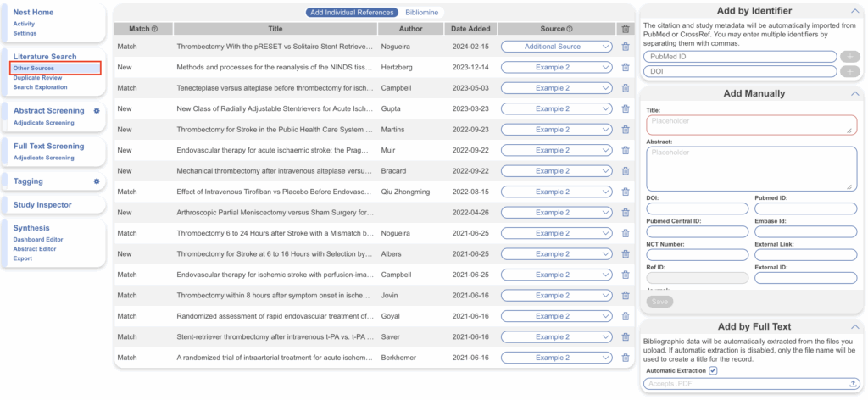Click the Abstract Screening settings gear
Viewport: 868px width, 400px height.
point(97,111)
